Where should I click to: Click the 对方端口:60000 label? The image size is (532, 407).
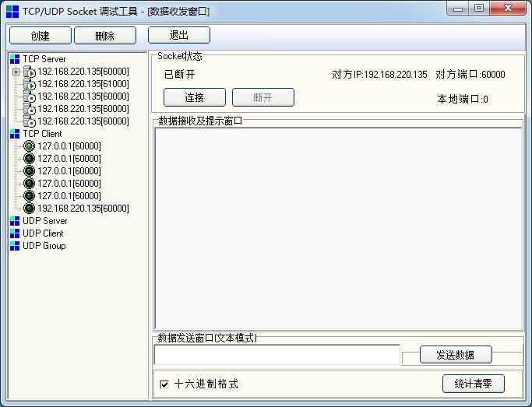click(470, 75)
